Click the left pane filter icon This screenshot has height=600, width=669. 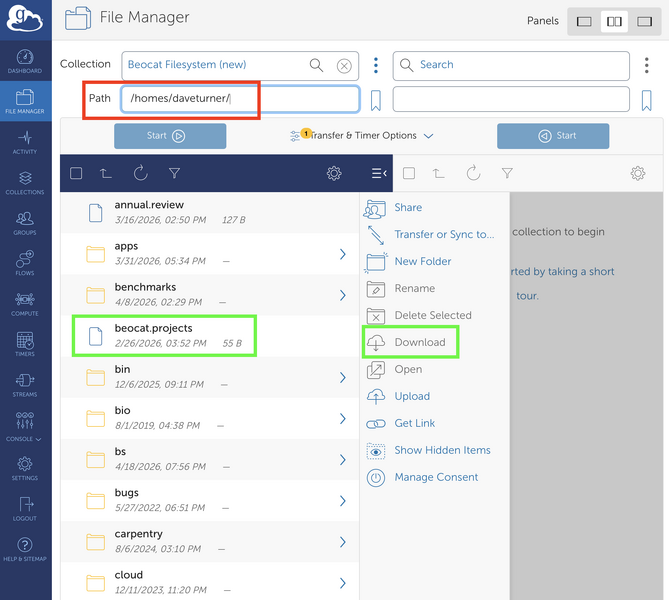175,173
